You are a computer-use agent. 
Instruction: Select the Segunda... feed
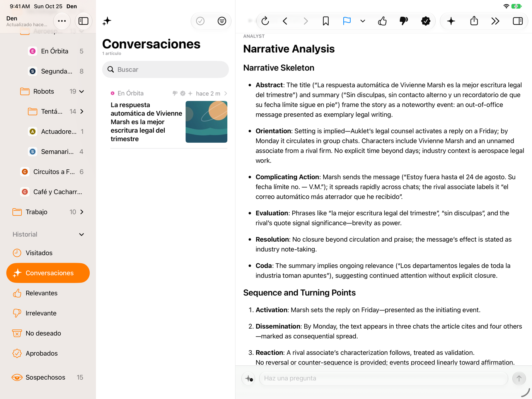coord(56,71)
